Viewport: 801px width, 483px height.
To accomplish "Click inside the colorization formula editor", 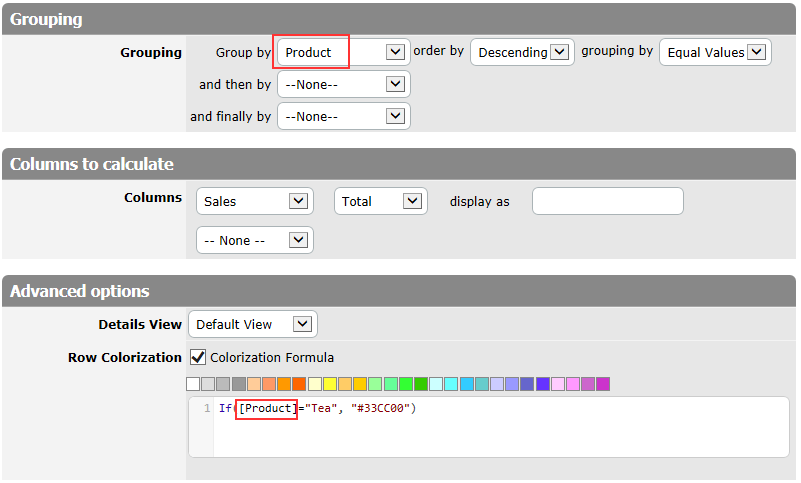I will [489, 427].
